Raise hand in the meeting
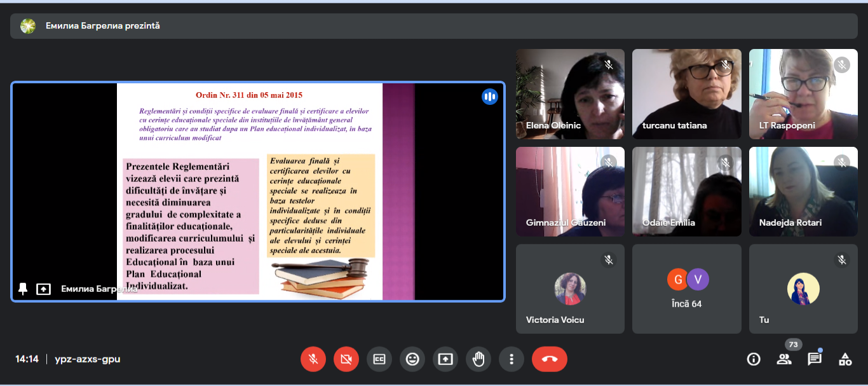This screenshot has height=386, width=868. (478, 359)
